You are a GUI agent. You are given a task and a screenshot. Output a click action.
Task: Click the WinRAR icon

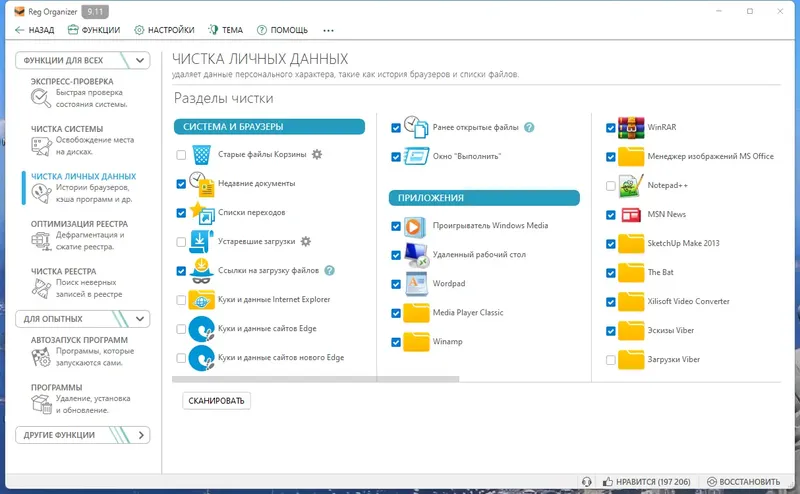(631, 128)
